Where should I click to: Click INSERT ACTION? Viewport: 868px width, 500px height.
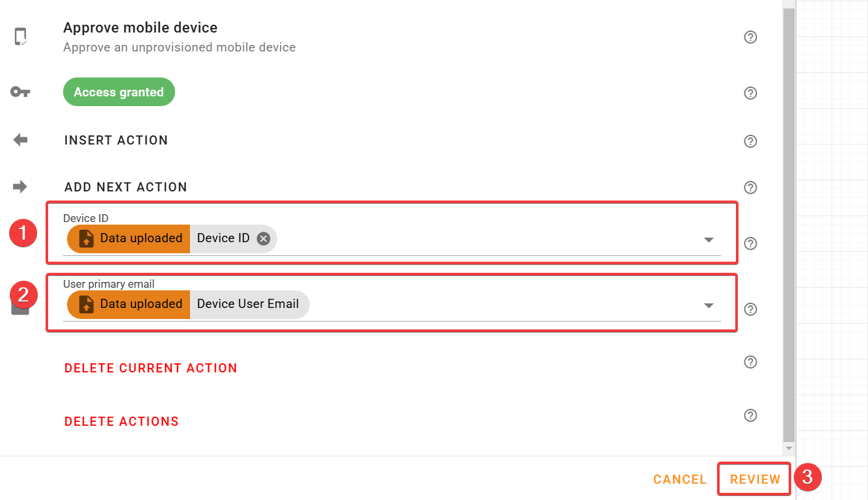pyautogui.click(x=116, y=140)
